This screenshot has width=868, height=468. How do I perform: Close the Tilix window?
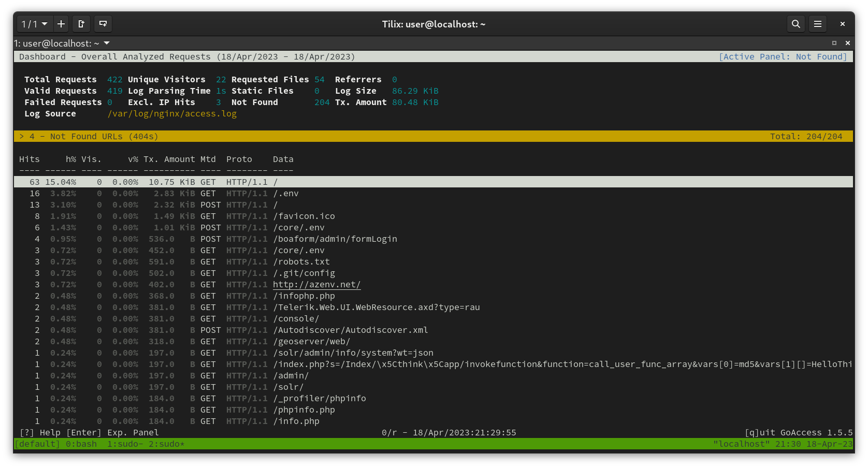[843, 24]
